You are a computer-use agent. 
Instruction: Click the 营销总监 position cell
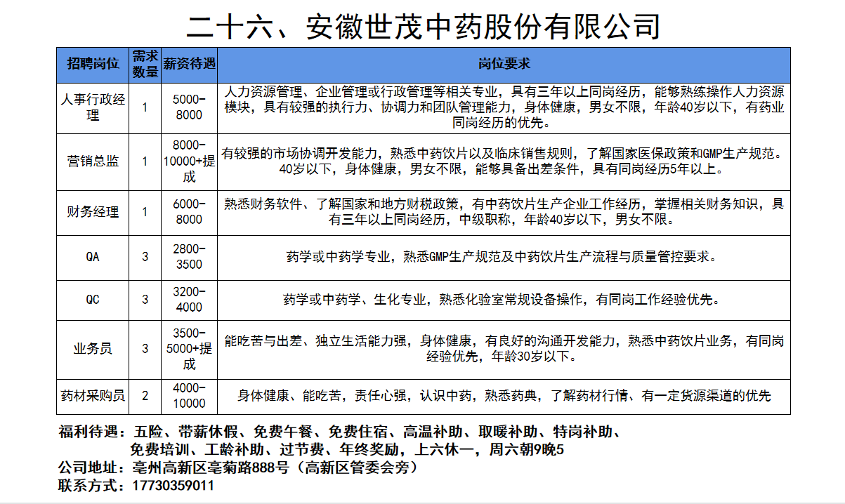[93, 161]
